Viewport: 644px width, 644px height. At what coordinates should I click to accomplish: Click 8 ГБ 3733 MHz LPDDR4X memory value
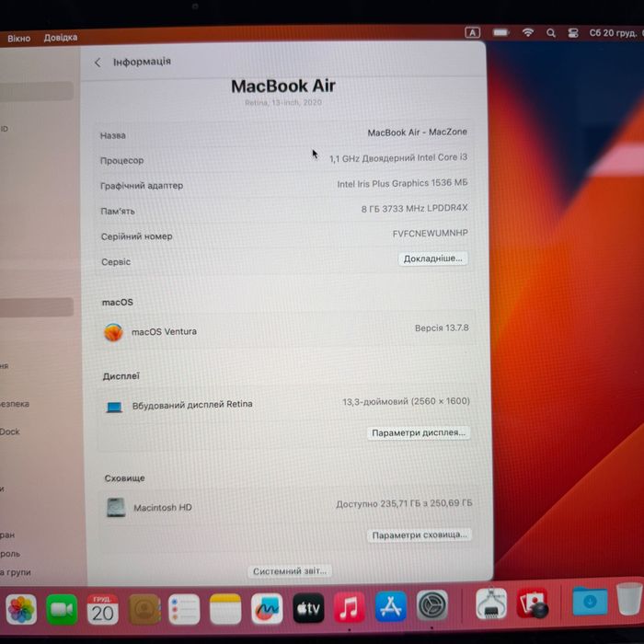pos(414,208)
